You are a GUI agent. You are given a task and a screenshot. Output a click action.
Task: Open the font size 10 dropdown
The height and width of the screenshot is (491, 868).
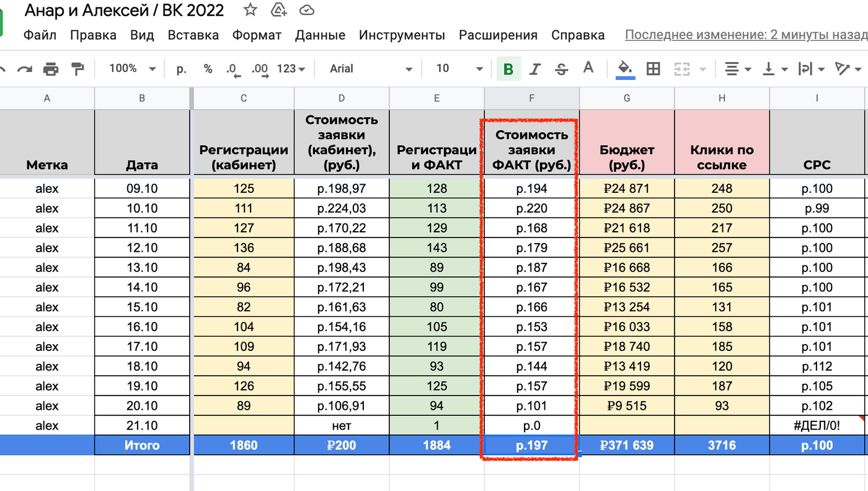pyautogui.click(x=459, y=69)
